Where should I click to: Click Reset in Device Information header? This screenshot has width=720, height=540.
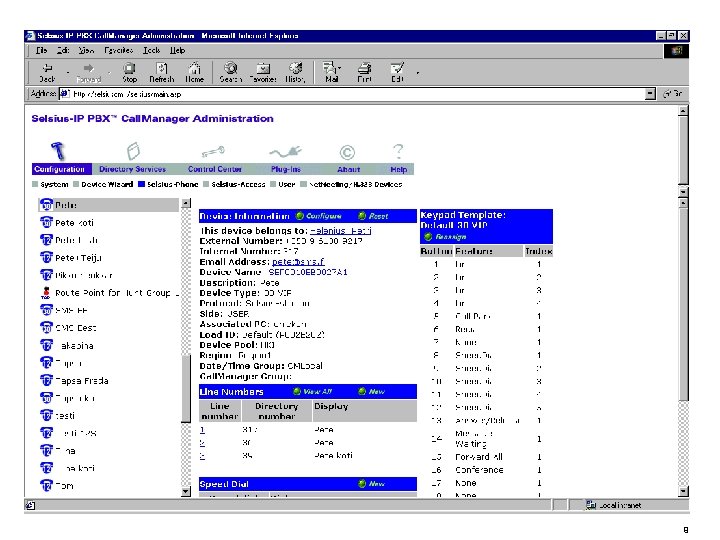373,216
